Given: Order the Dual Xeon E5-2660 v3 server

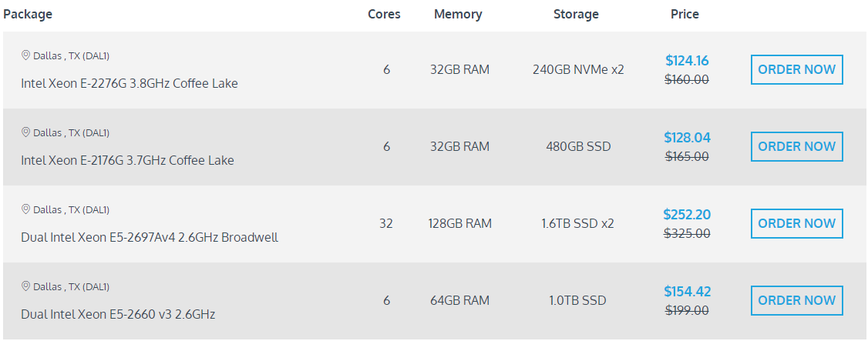Looking at the screenshot, I should 796,300.
